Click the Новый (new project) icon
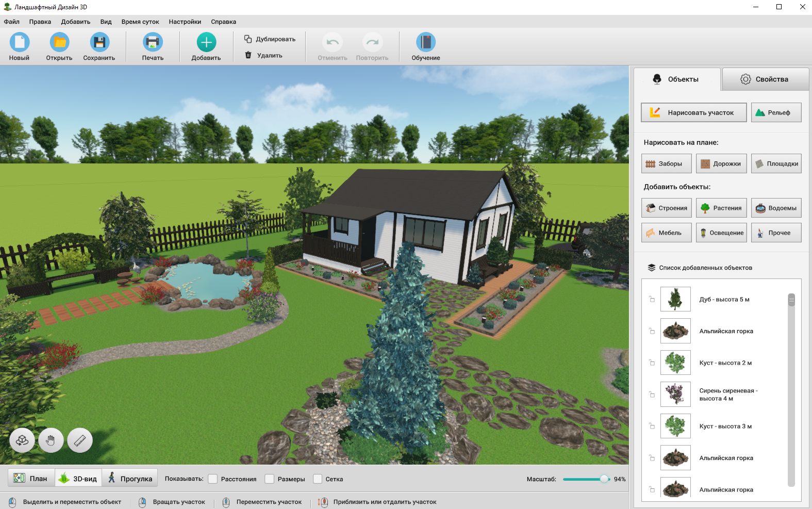The width and height of the screenshot is (812, 509). [19, 42]
